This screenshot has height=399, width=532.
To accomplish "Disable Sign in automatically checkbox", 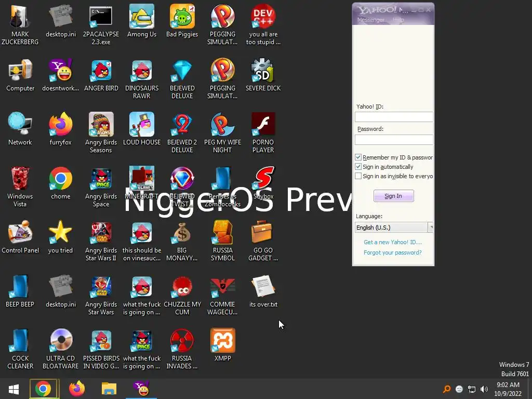I will tap(358, 167).
